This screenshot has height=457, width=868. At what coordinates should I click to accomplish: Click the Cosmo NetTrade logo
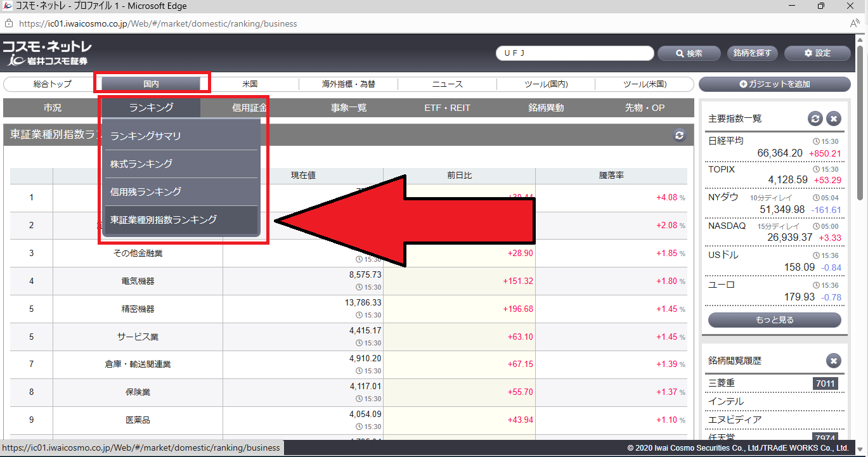coord(48,53)
